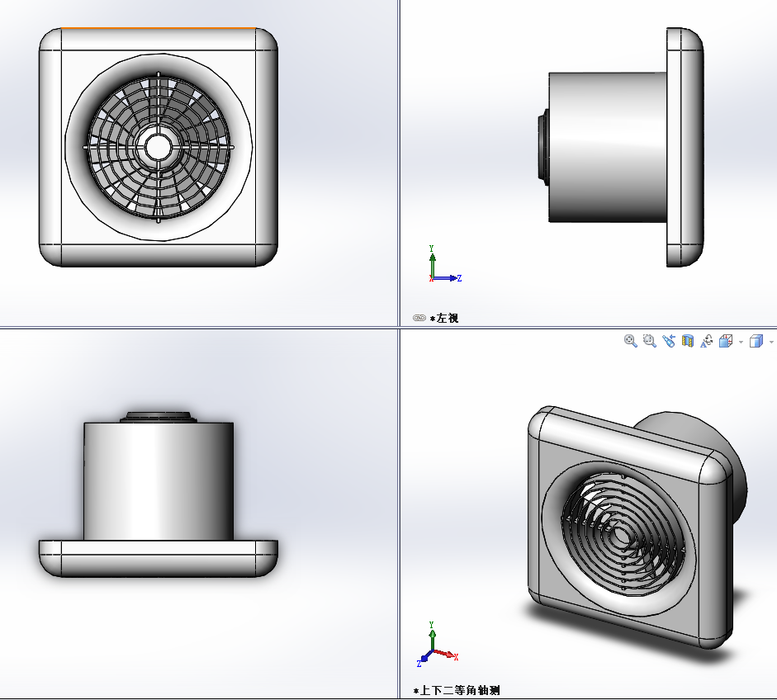Open Dynamic Annotation Views tool
Screen dimensions: 777x700
[x=707, y=341]
